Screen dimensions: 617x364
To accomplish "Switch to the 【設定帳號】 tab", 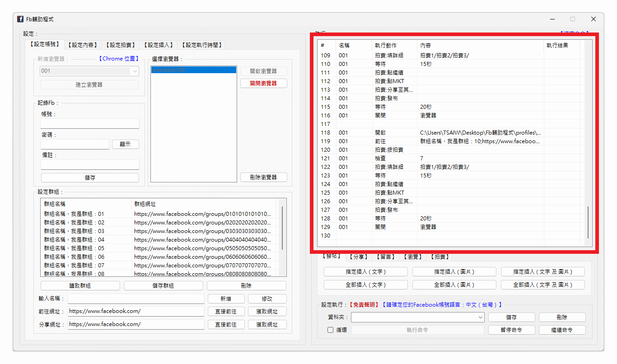I will click(45, 44).
